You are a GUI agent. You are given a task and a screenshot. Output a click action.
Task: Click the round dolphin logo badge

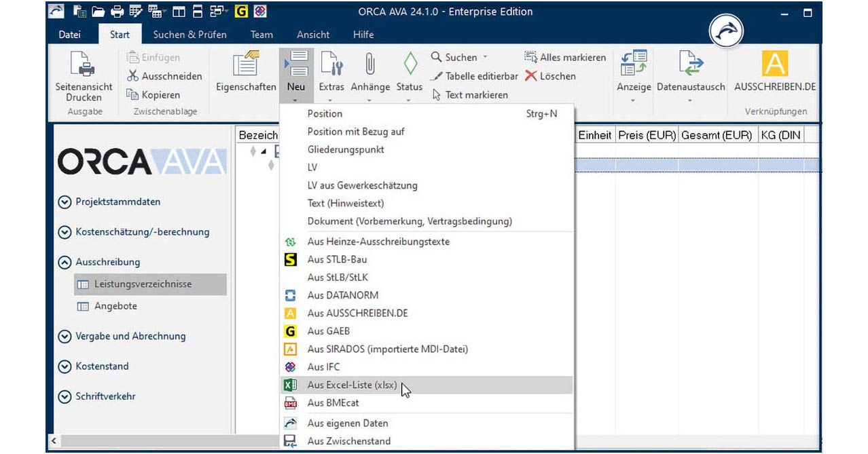[726, 31]
